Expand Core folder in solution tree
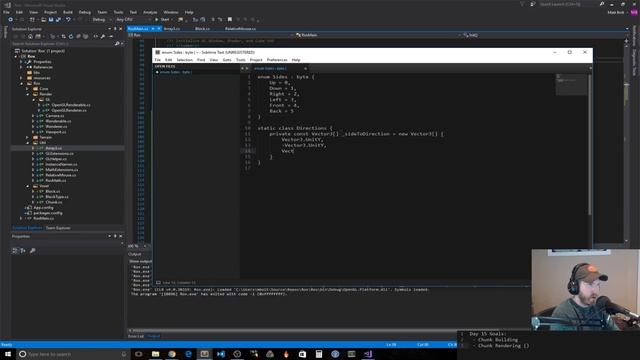This screenshot has height=360, width=640. pyautogui.click(x=27, y=89)
